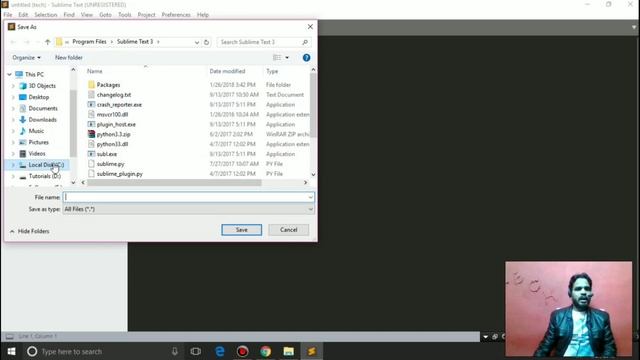Select the changelog.txt file
This screenshot has width=640, height=360.
point(114,95)
